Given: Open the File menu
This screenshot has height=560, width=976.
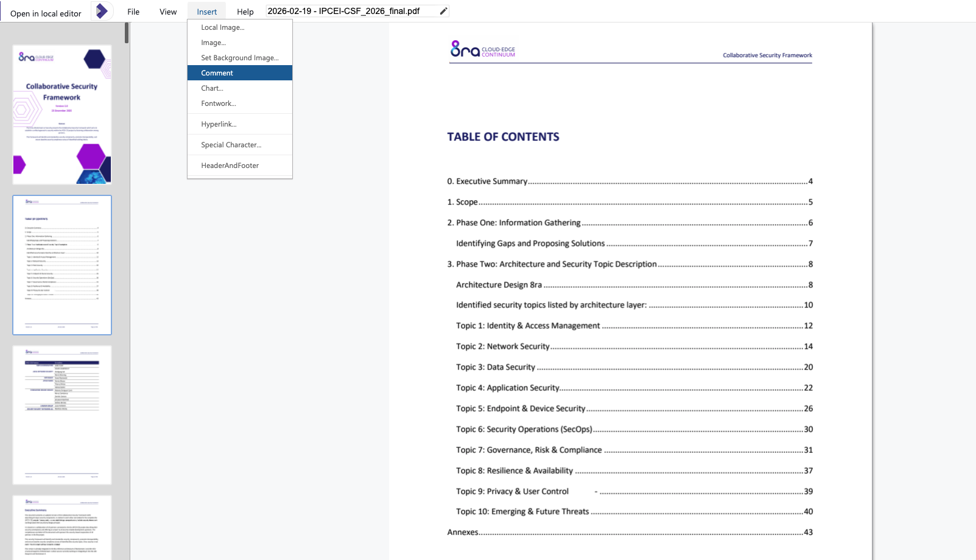Looking at the screenshot, I should tap(133, 12).
